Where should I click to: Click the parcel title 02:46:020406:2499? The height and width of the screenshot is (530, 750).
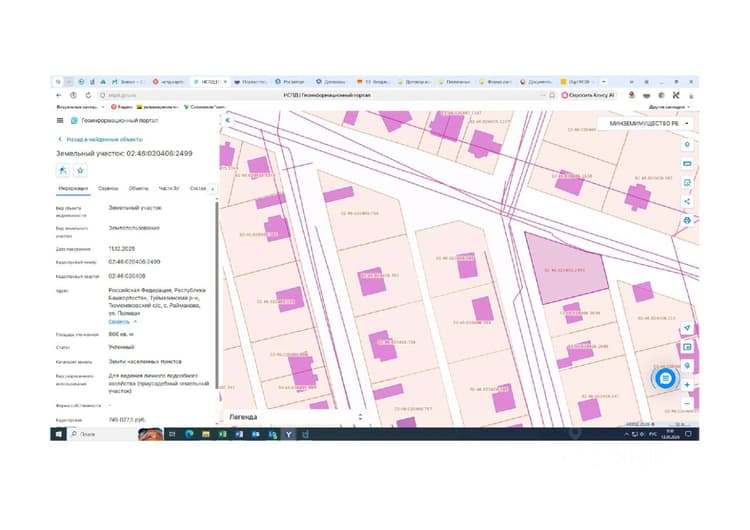pos(124,154)
